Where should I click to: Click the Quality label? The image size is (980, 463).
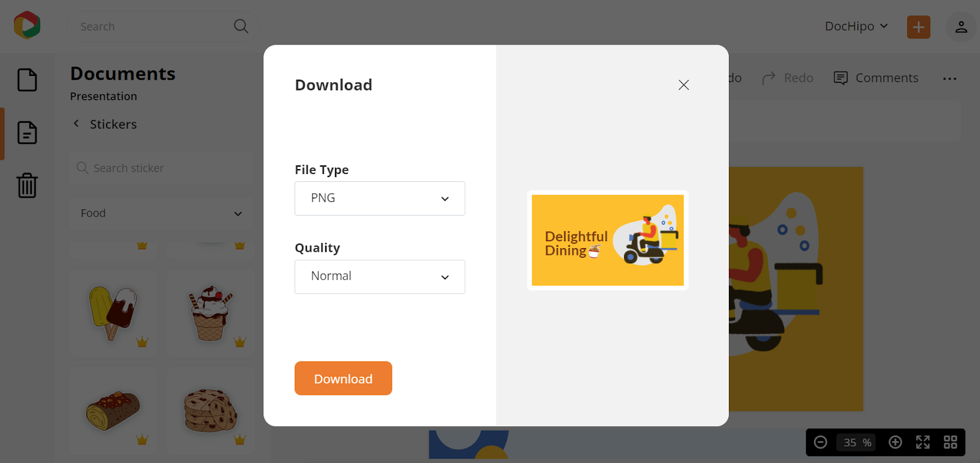pos(317,247)
